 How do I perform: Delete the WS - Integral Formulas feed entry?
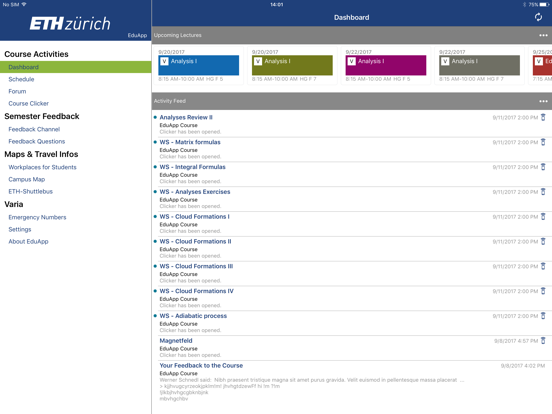point(543,167)
